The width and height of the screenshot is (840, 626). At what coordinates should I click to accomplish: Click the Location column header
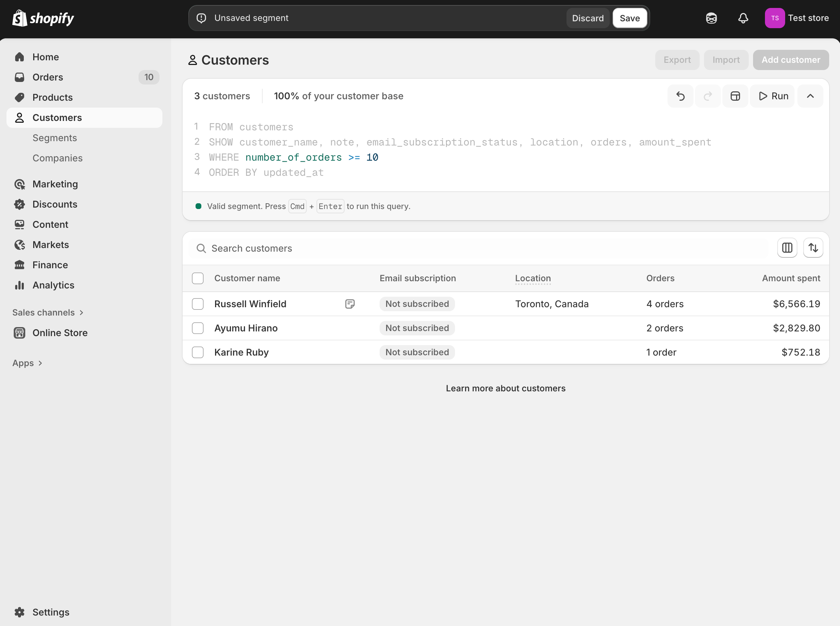[x=533, y=278]
